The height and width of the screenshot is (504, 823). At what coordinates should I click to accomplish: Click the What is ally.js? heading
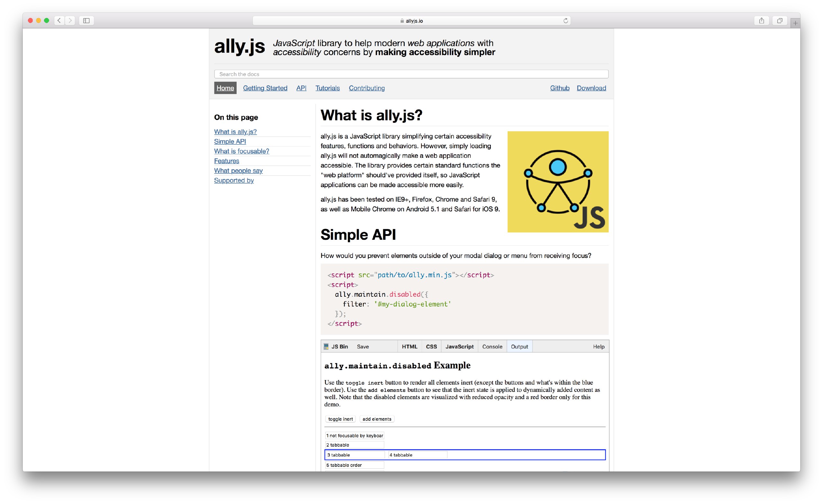371,115
